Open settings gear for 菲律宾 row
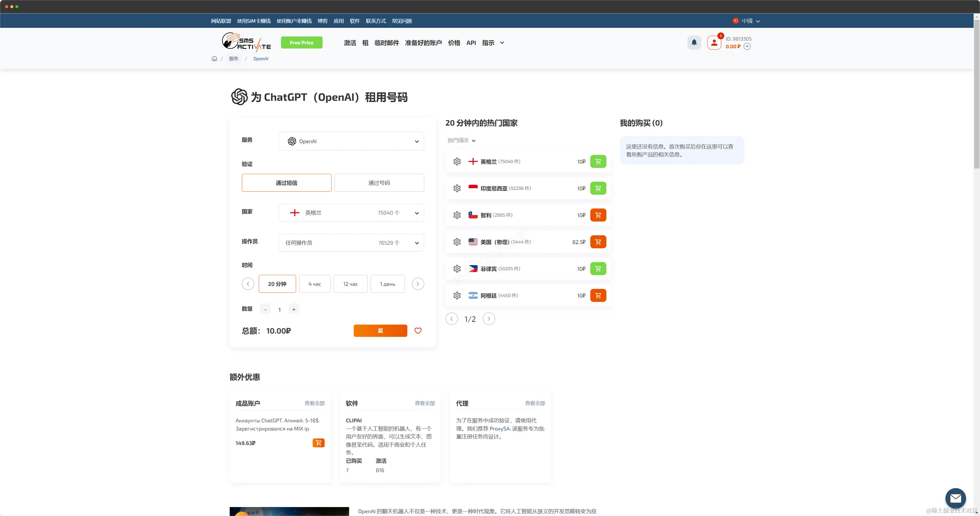 pos(457,269)
